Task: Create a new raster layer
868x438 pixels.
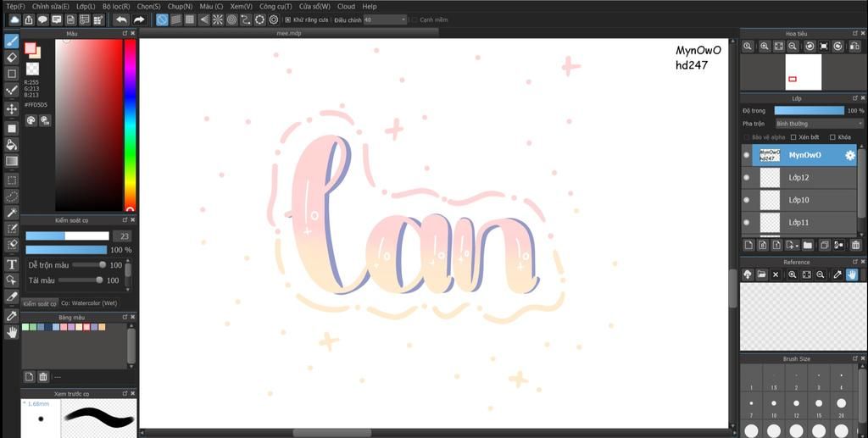Action: 748,245
